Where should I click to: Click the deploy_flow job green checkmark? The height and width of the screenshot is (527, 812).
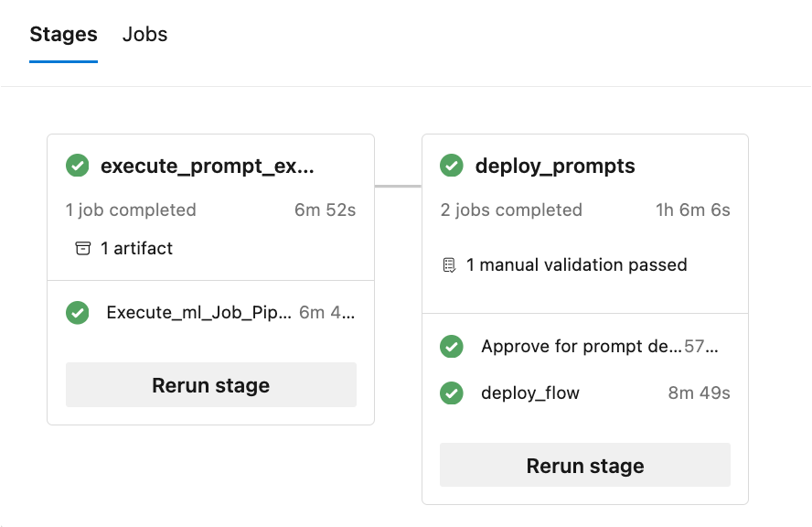click(x=452, y=393)
